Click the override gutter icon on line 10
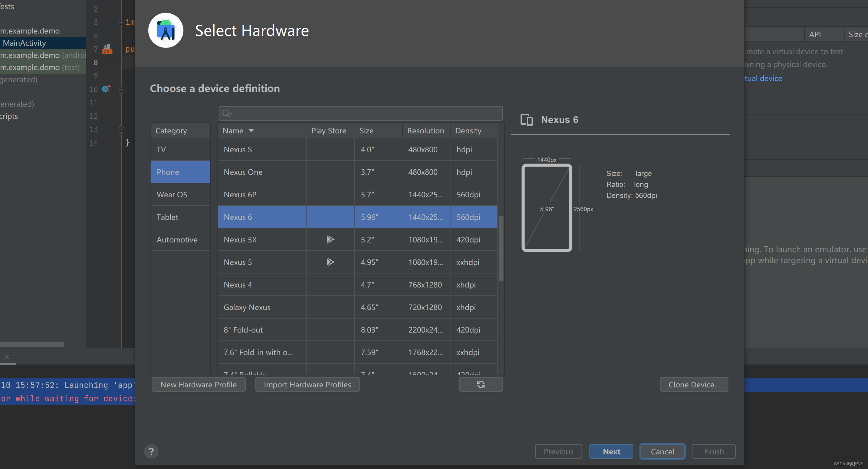The image size is (868, 469). click(x=106, y=89)
